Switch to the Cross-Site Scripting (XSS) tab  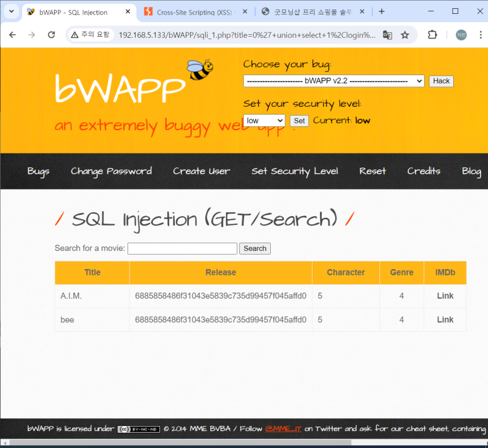click(194, 12)
